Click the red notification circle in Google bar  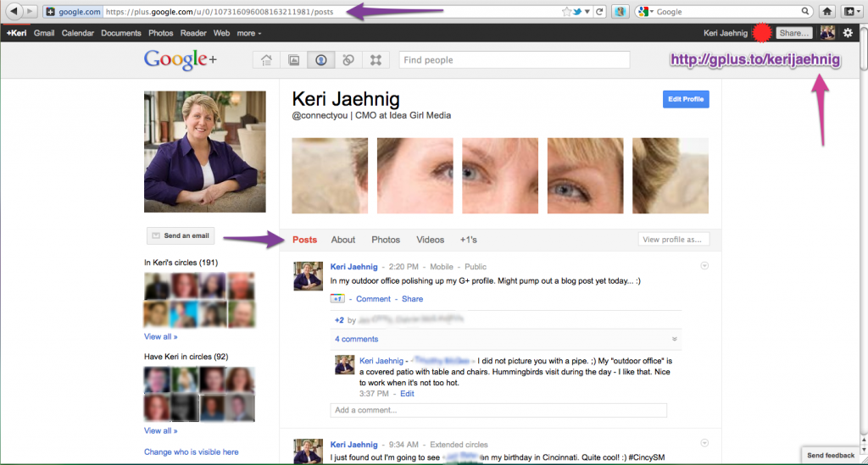pos(762,33)
